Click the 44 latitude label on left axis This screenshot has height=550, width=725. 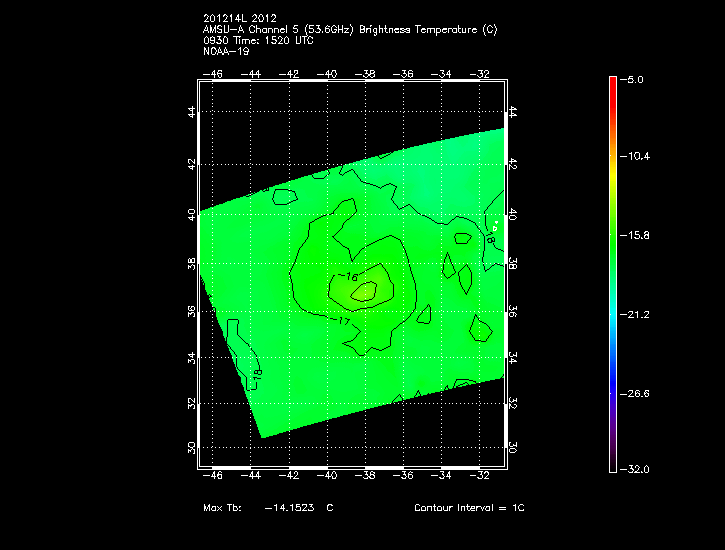click(x=192, y=113)
